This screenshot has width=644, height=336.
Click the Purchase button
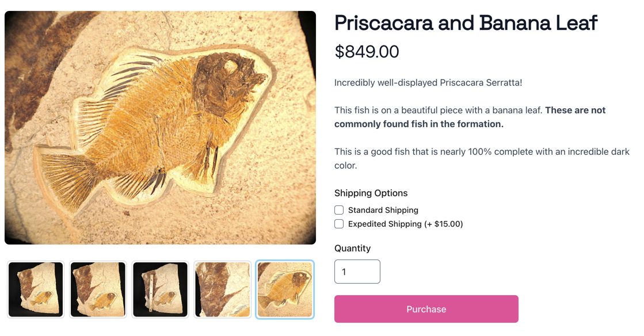pyautogui.click(x=426, y=309)
